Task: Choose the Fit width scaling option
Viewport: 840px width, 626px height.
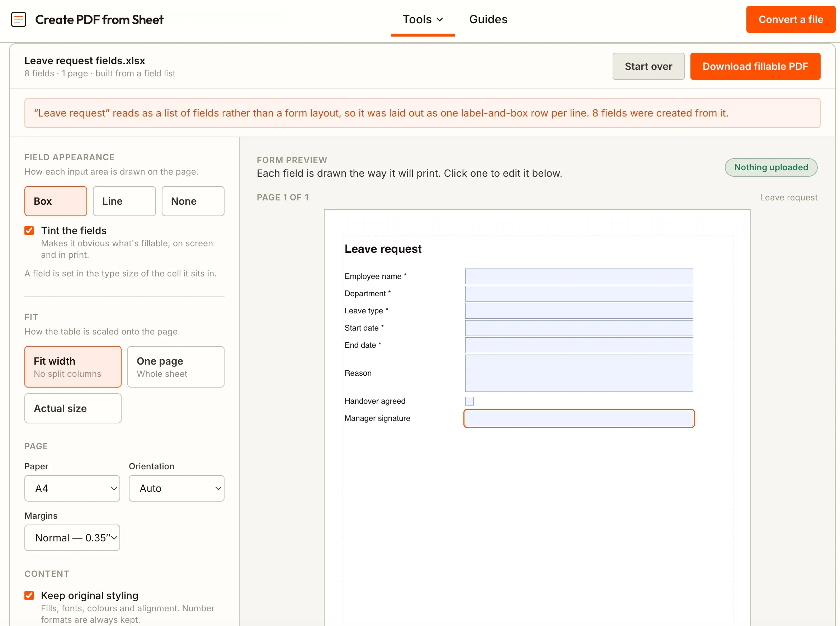Action: (x=73, y=366)
